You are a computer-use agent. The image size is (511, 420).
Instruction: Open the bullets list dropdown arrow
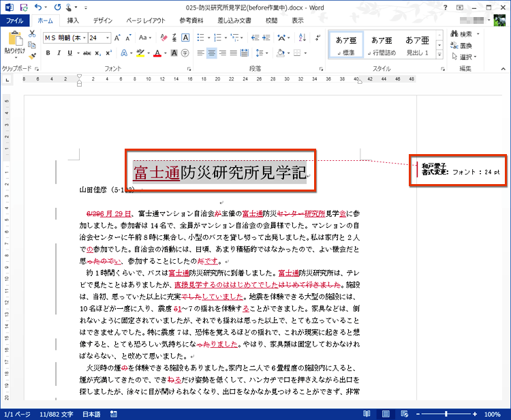click(208, 37)
